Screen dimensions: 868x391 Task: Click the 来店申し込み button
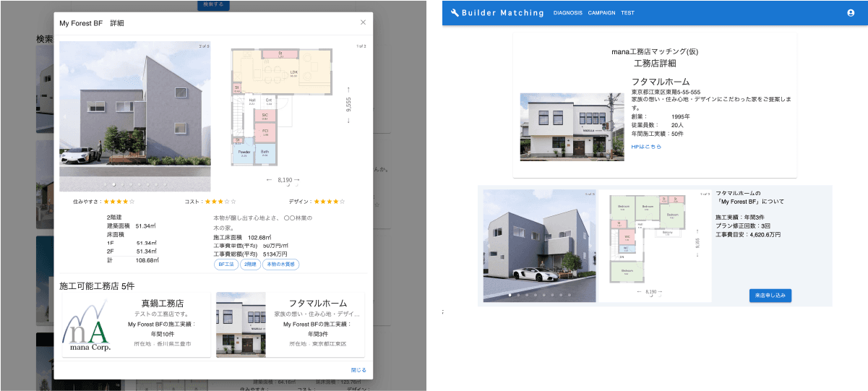click(x=770, y=295)
